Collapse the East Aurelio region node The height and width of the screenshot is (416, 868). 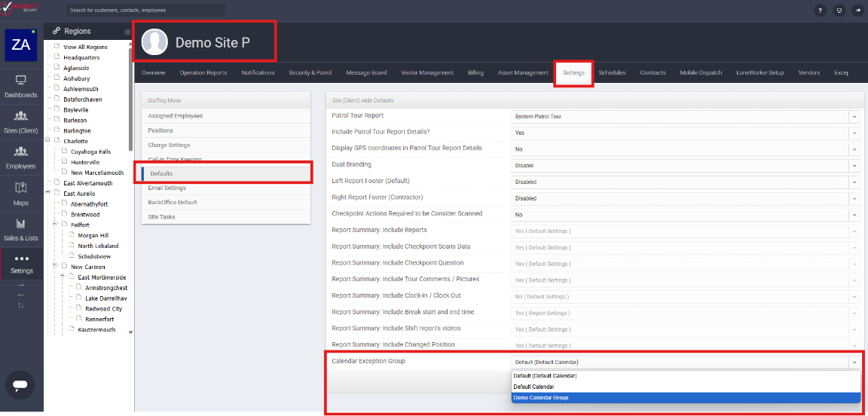48,193
